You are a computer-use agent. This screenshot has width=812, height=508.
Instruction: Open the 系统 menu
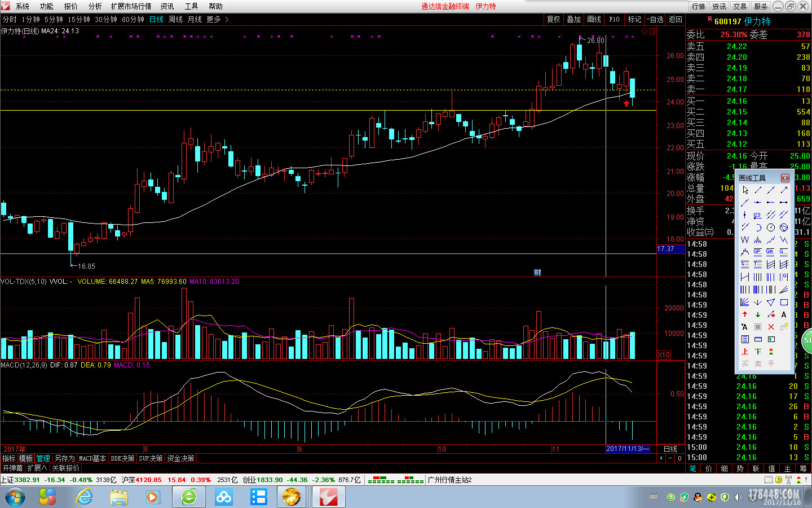pos(23,6)
